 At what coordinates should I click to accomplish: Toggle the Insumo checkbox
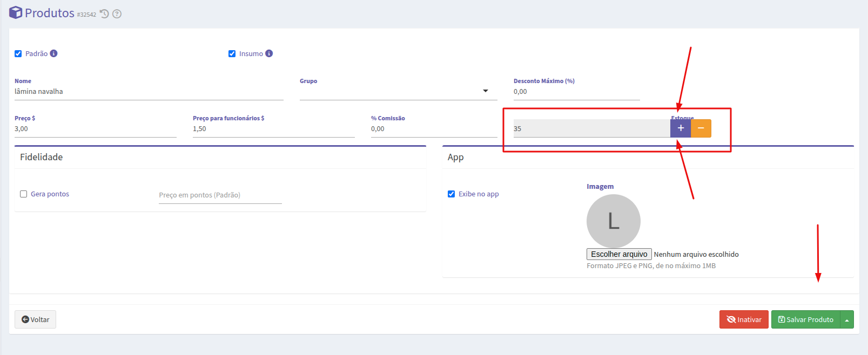point(232,53)
